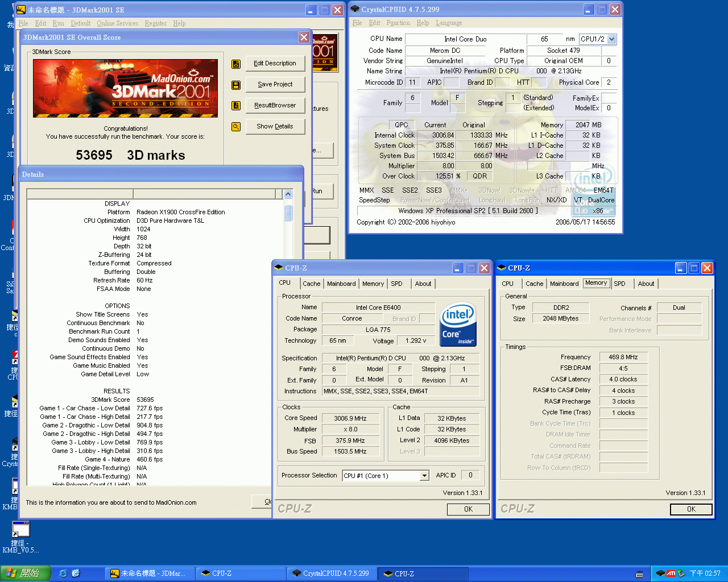Launch Internet Explorer from the quick launch bar

click(63, 573)
